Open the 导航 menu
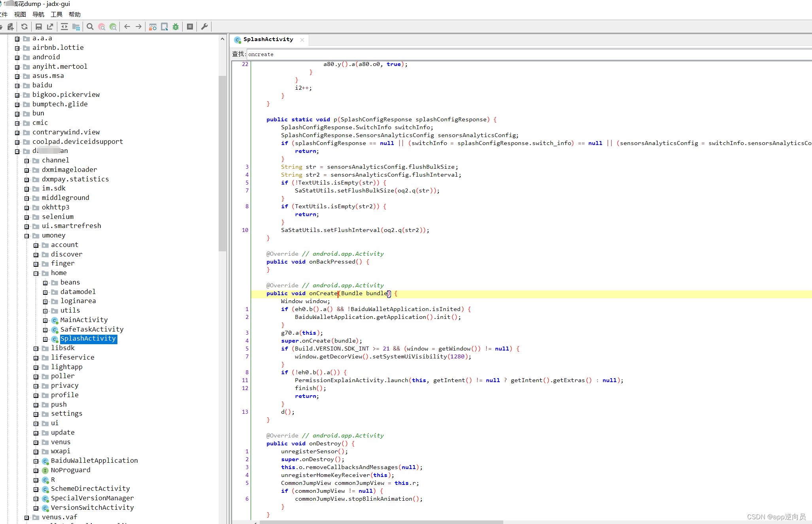Image resolution: width=812 pixels, height=524 pixels. pyautogui.click(x=38, y=14)
